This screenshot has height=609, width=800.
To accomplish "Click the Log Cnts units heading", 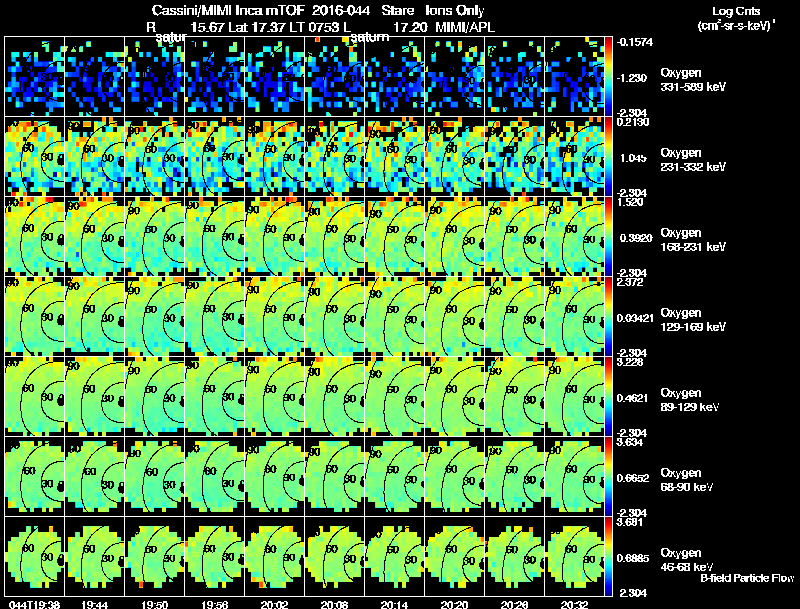I will pos(736,18).
